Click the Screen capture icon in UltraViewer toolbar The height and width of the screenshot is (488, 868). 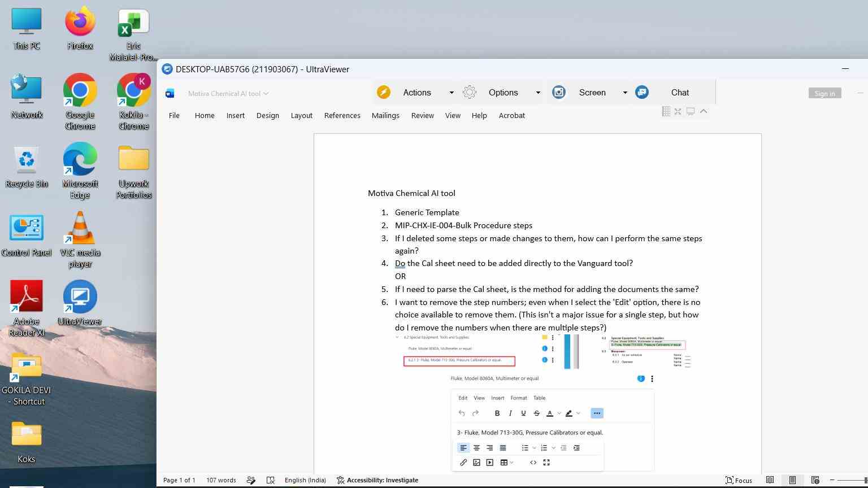pyautogui.click(x=559, y=92)
